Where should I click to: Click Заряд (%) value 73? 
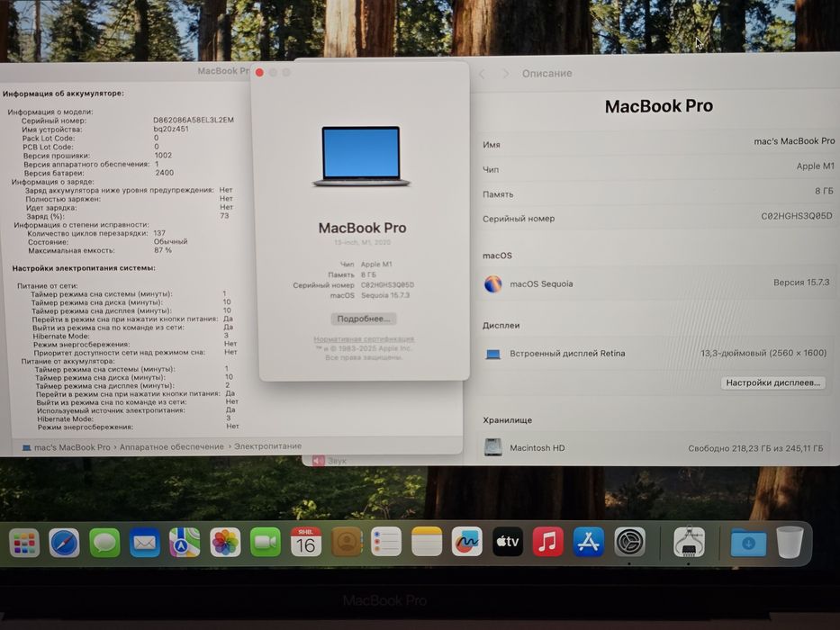pyautogui.click(x=224, y=216)
